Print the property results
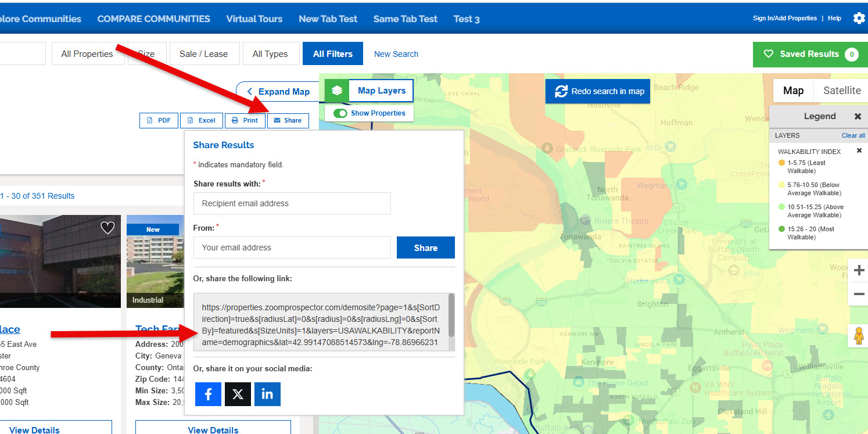The image size is (868, 434). 245,120
